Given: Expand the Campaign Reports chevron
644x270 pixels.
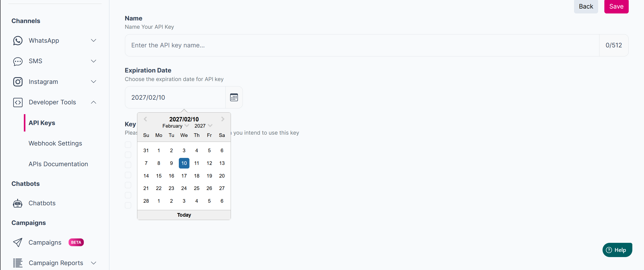Looking at the screenshot, I should (x=94, y=263).
